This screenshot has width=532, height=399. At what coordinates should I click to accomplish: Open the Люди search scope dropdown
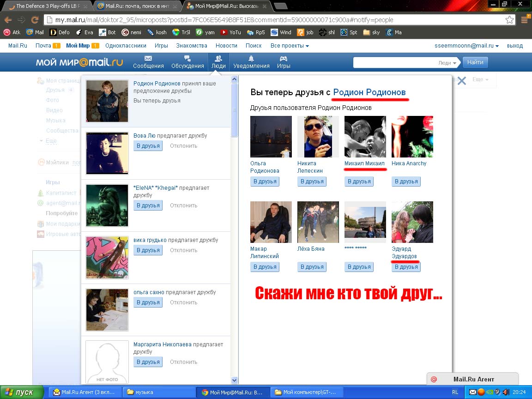pos(447,63)
